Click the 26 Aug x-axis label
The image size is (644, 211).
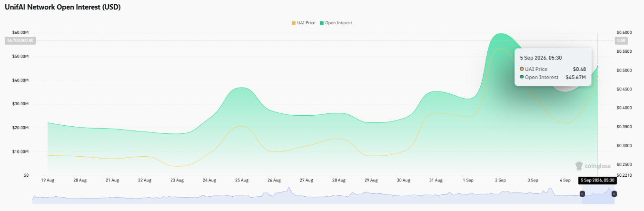pos(274,181)
